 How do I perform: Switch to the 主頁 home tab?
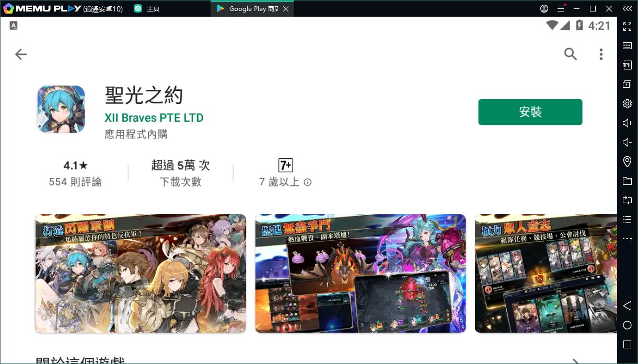[152, 8]
